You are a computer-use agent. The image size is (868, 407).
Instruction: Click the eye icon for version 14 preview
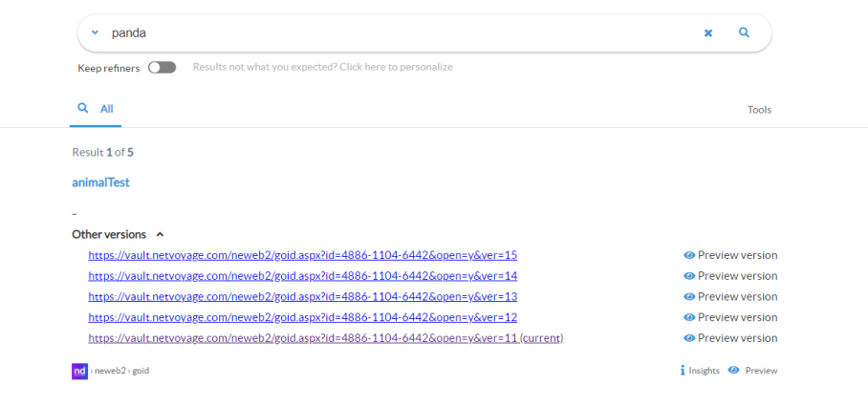689,276
